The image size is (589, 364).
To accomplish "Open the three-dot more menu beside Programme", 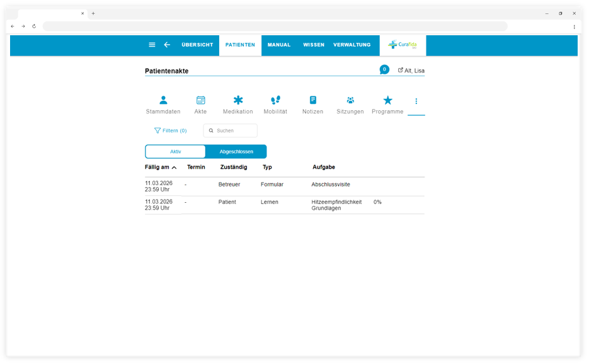I will pyautogui.click(x=416, y=101).
